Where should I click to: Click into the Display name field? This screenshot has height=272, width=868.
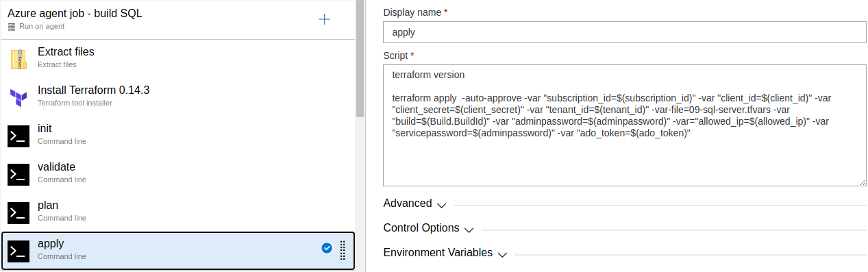click(x=625, y=32)
